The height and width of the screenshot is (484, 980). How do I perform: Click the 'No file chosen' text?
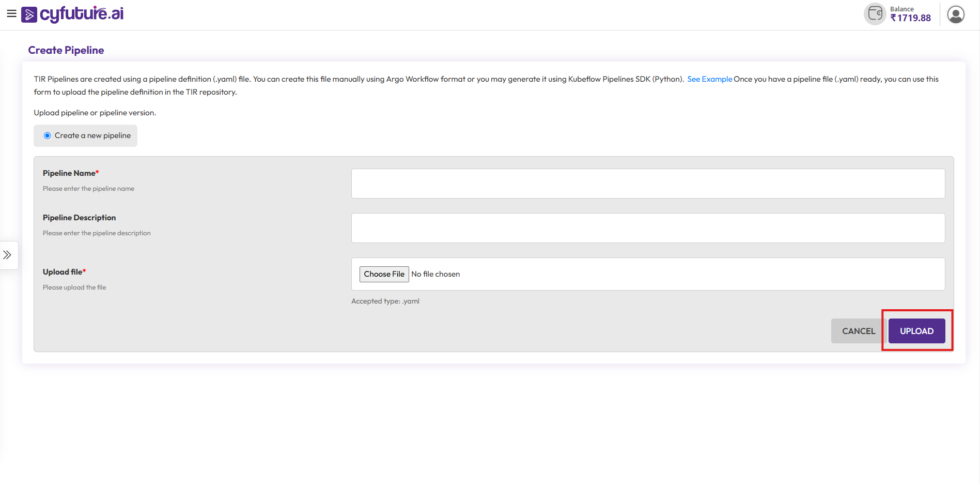435,274
